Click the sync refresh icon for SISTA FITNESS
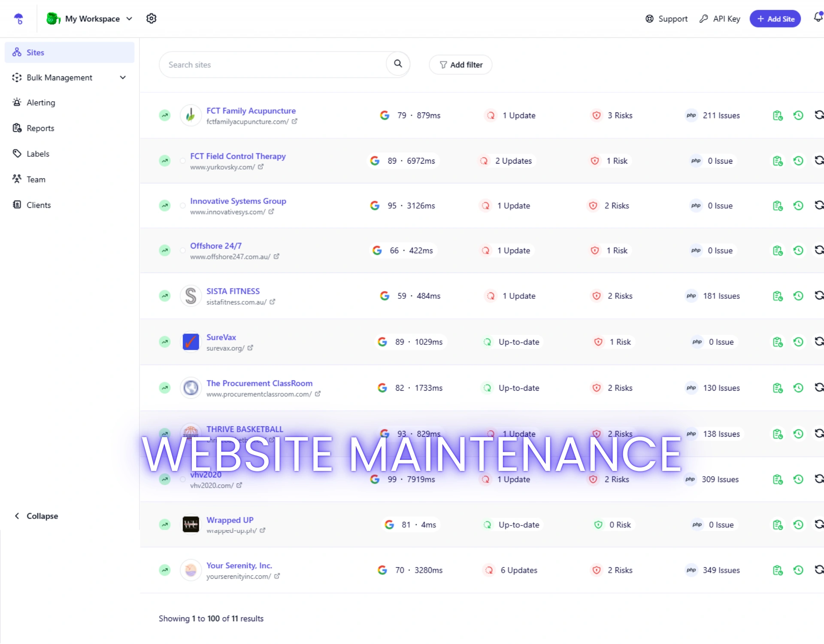Viewport: 824px width, 644px height. (x=819, y=296)
